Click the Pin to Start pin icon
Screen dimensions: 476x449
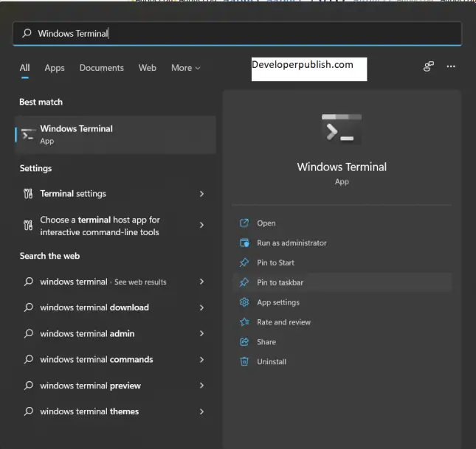[244, 262]
